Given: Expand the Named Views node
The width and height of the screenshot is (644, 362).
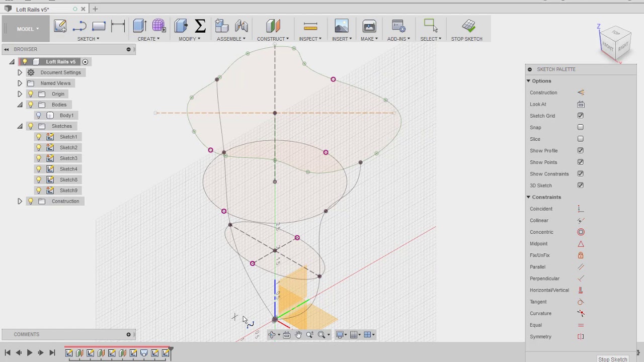Looking at the screenshot, I should tap(20, 83).
